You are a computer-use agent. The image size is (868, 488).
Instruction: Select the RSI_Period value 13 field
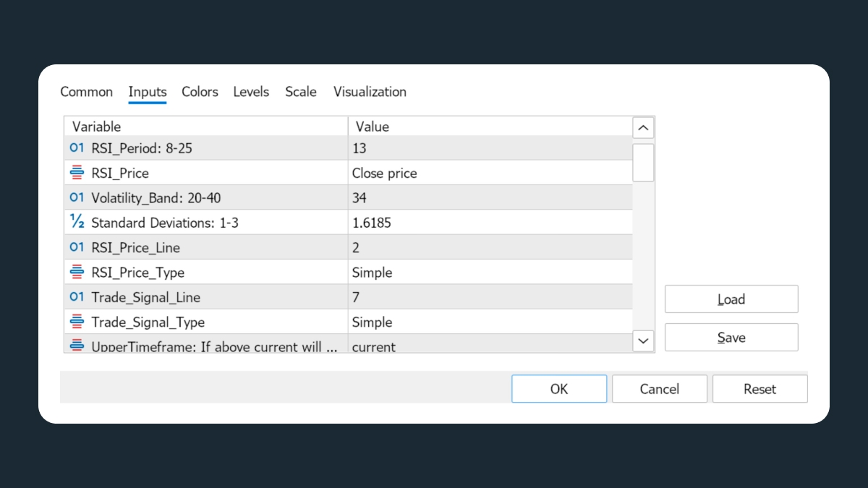tap(490, 148)
